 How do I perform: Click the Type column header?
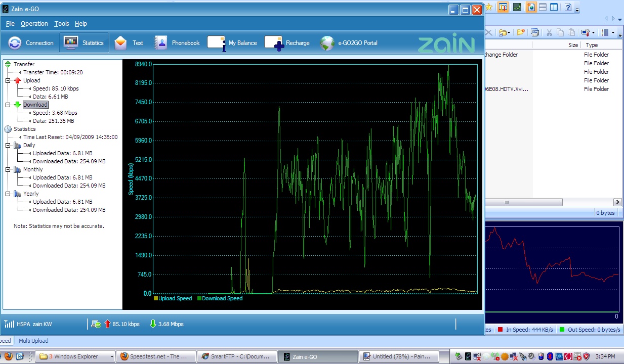point(591,45)
